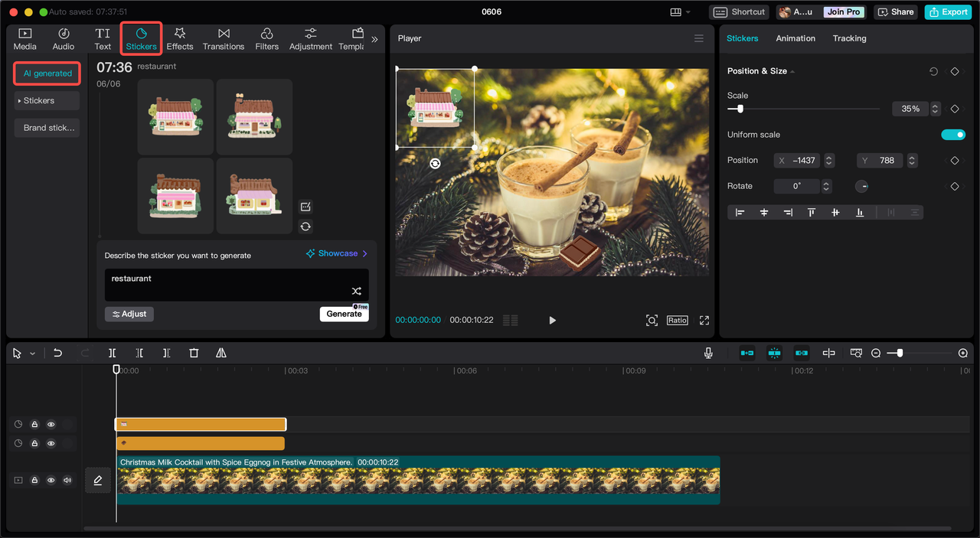Screen dimensions: 980x538
Task: Toggle Uniform scale switch
Action: point(953,135)
